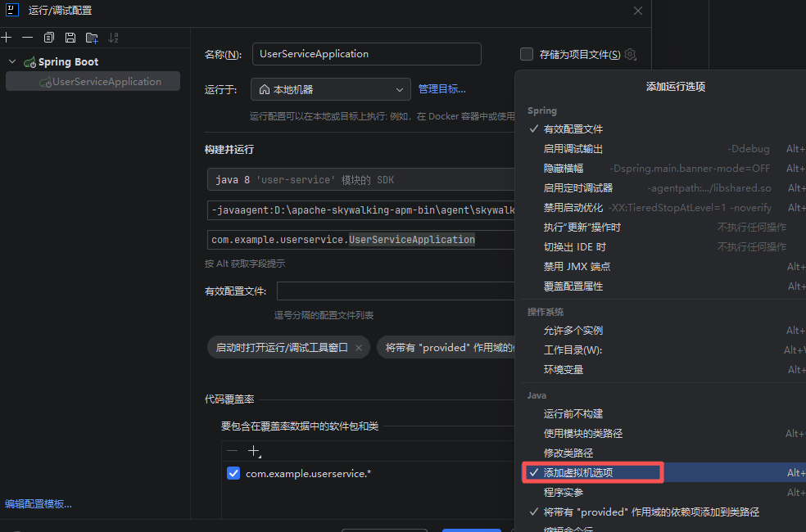Sort configurations alphabetically
Screen dimensions: 806x532
point(114,38)
